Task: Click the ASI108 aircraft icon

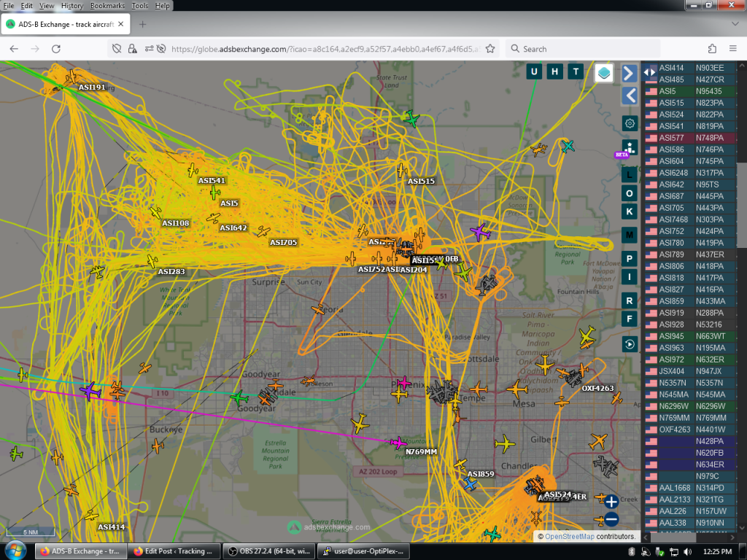Action: click(x=155, y=212)
